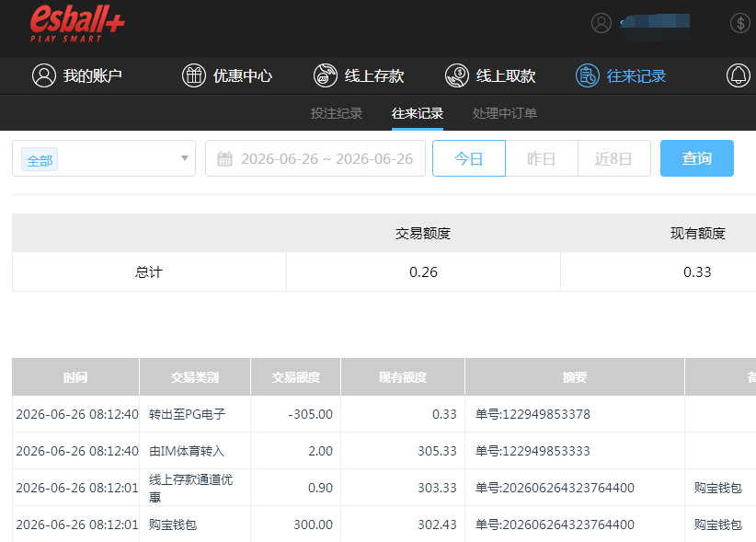Click the 摘要 column header

coord(575,377)
